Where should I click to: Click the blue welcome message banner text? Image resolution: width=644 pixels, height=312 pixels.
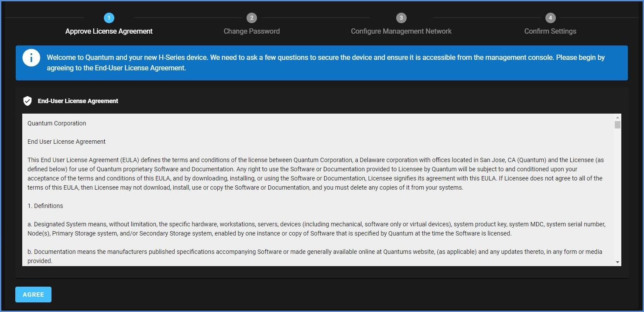point(325,62)
